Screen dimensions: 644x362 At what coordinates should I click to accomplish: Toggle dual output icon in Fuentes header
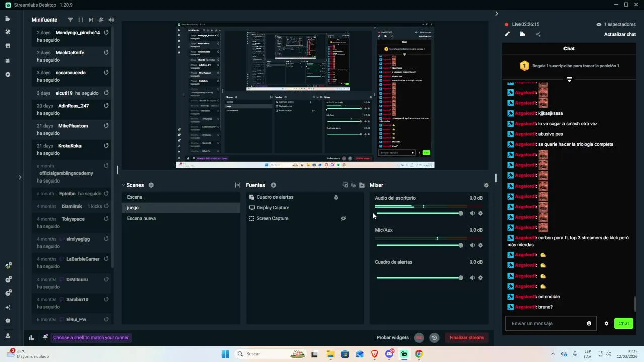pos(345,185)
